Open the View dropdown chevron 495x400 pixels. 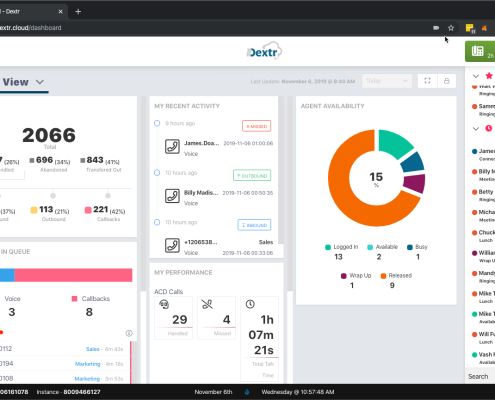[x=40, y=82]
